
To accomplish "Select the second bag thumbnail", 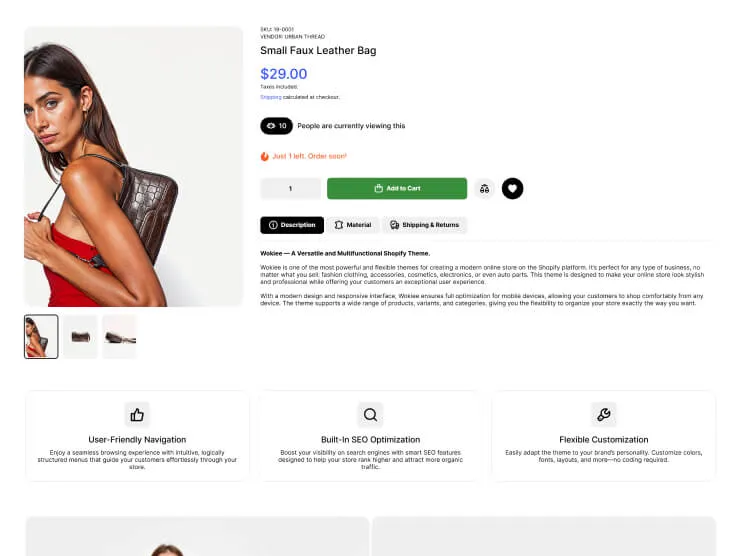I will click(80, 337).
